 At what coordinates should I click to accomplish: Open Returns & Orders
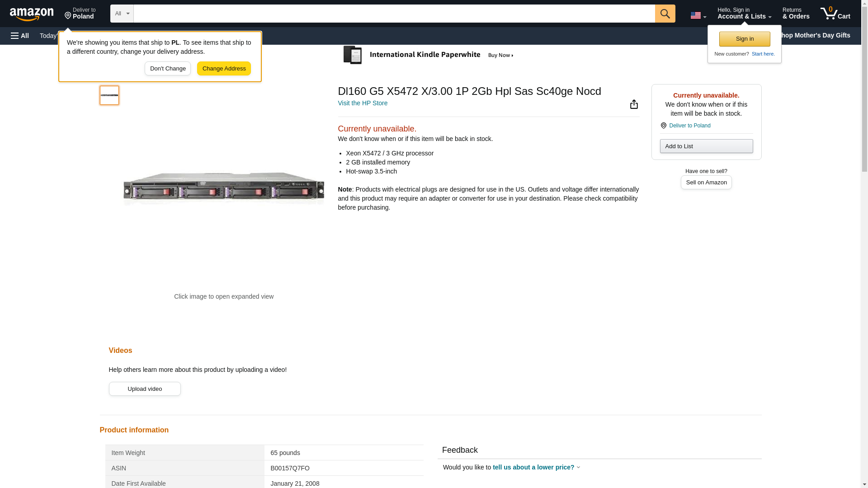click(x=796, y=14)
